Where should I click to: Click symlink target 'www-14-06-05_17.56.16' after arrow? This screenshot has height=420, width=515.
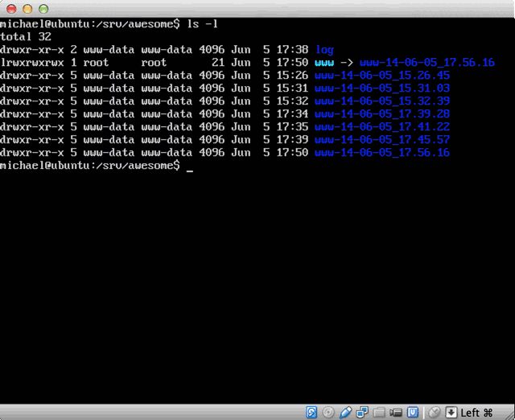pos(427,63)
